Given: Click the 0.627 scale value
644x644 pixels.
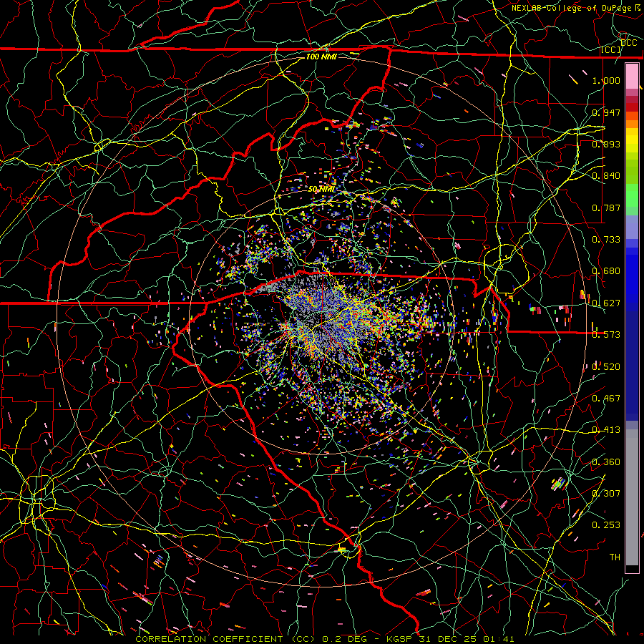Looking at the screenshot, I should [x=606, y=303].
